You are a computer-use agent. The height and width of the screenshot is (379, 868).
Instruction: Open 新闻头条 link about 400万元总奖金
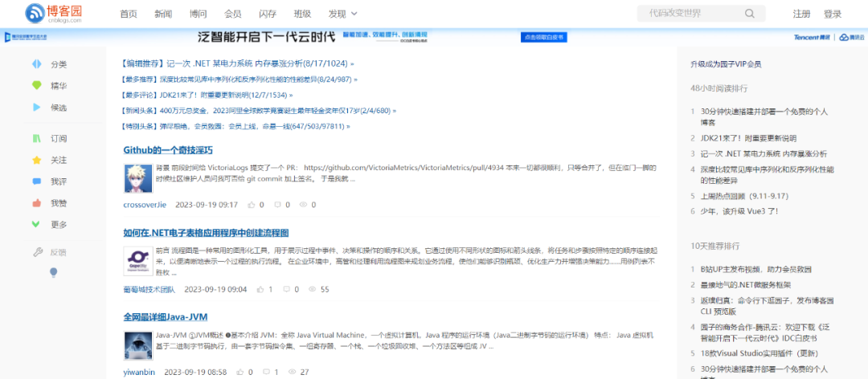259,111
